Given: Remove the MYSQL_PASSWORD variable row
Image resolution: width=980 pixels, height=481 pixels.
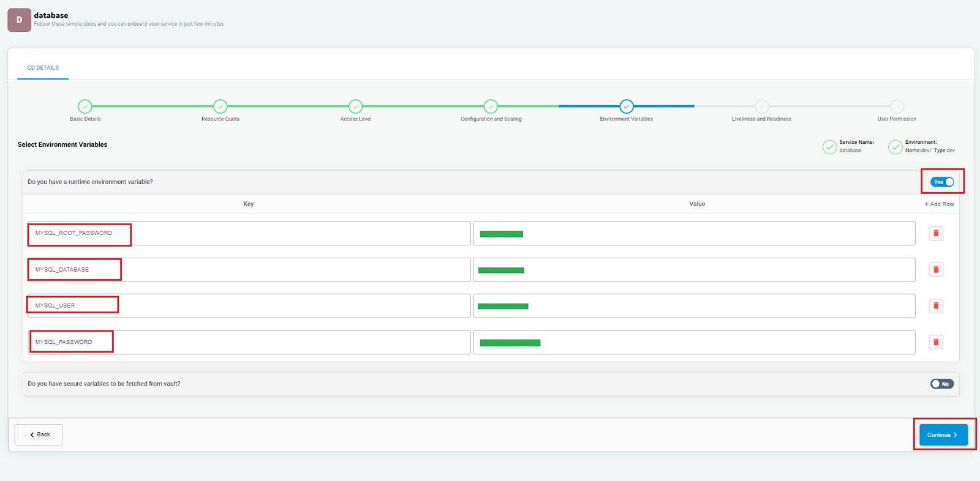Looking at the screenshot, I should [x=935, y=342].
